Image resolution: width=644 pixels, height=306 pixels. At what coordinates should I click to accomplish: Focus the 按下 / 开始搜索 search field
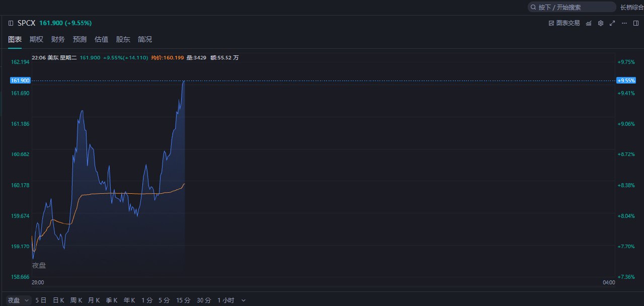[x=572, y=7]
